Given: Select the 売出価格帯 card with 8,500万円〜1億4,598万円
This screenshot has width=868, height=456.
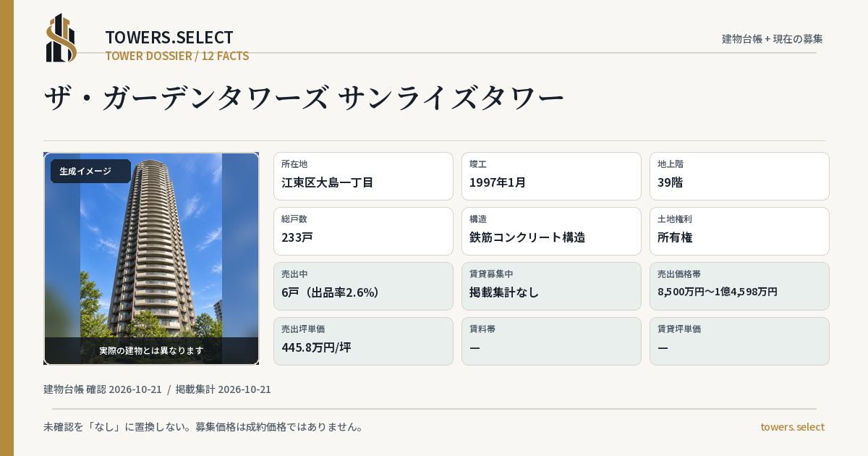Looking at the screenshot, I should pyautogui.click(x=739, y=286).
